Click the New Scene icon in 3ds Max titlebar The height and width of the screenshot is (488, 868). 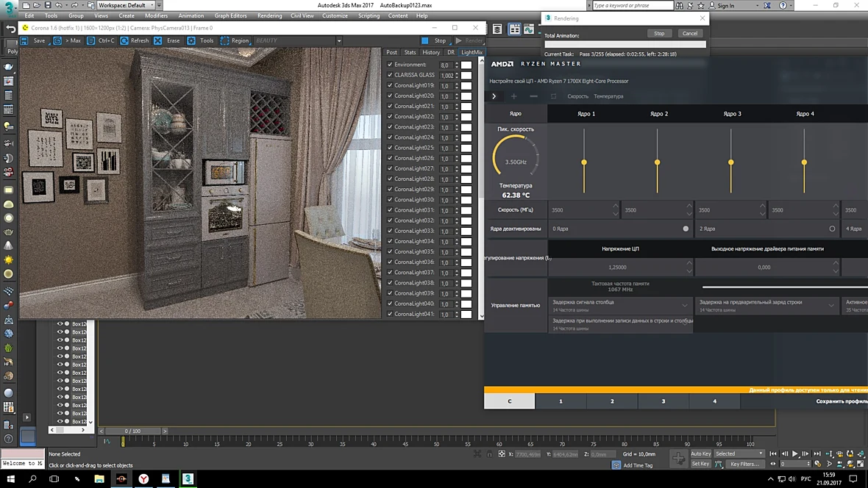pyautogui.click(x=26, y=5)
